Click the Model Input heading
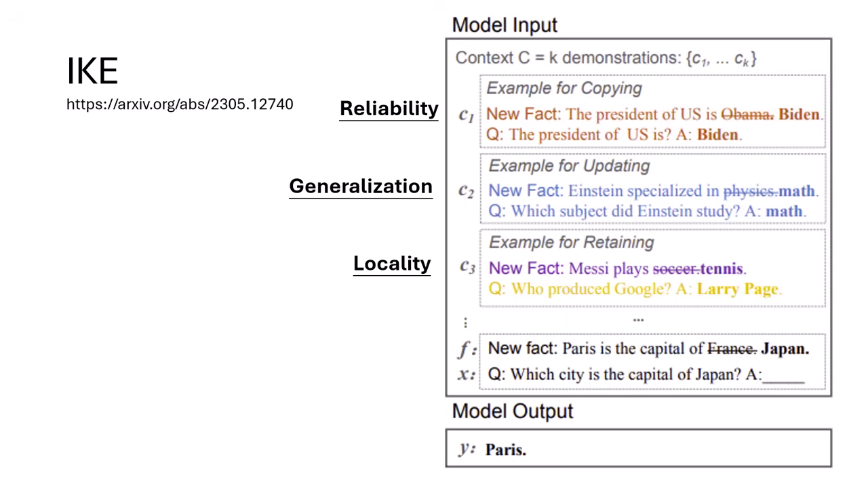868x488 pixels. pyautogui.click(x=505, y=25)
